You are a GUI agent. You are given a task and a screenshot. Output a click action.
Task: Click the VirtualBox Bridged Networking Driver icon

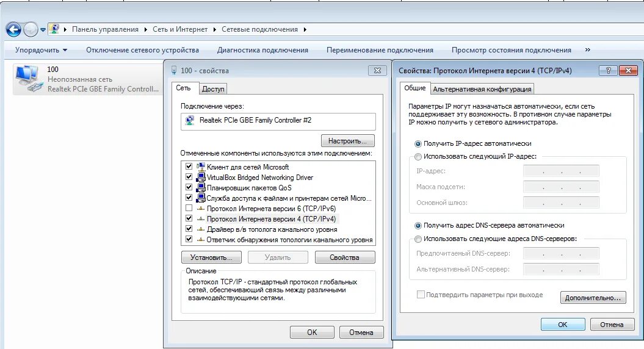point(201,177)
